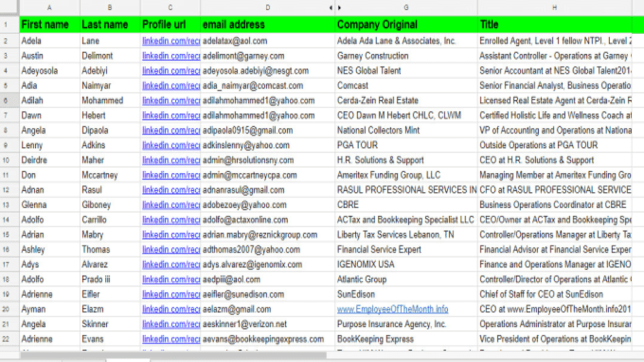Viewport: 644px width, 362px height.
Task: Select the 'Title' header cell
Action: coord(555,25)
